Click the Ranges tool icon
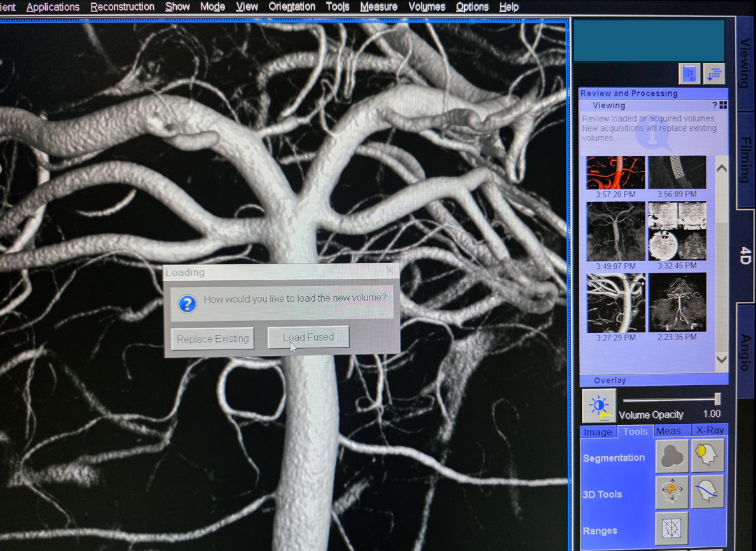756x551 pixels. (x=671, y=528)
